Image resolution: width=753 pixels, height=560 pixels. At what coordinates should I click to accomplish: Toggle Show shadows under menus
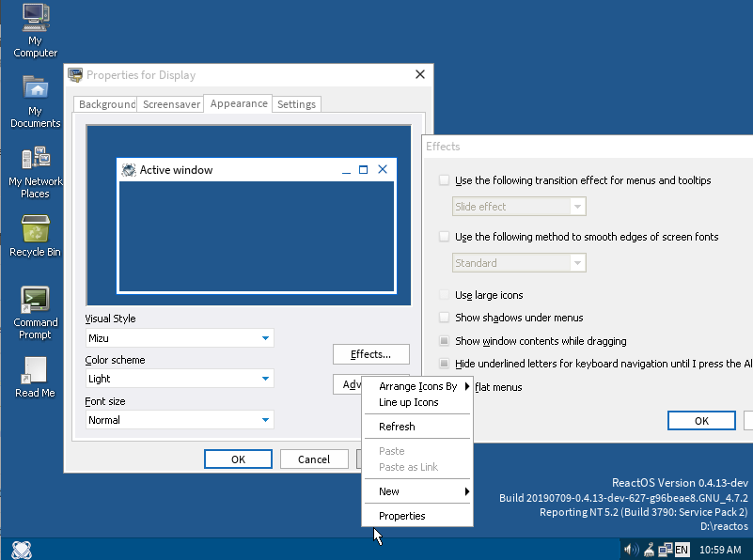click(445, 318)
